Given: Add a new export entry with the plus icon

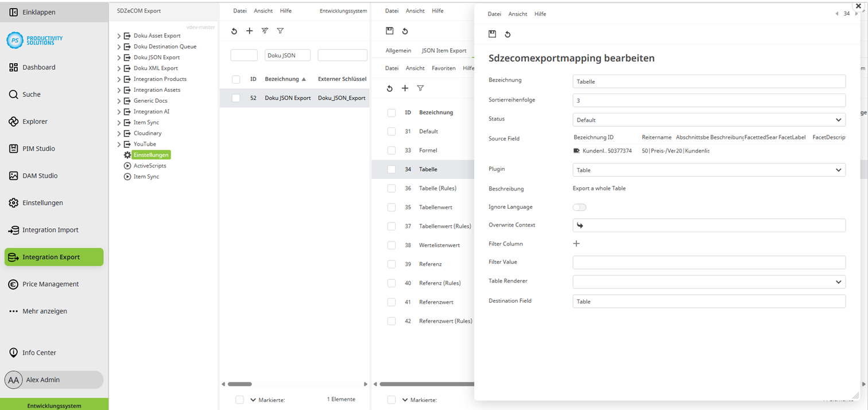Looking at the screenshot, I should [x=249, y=31].
